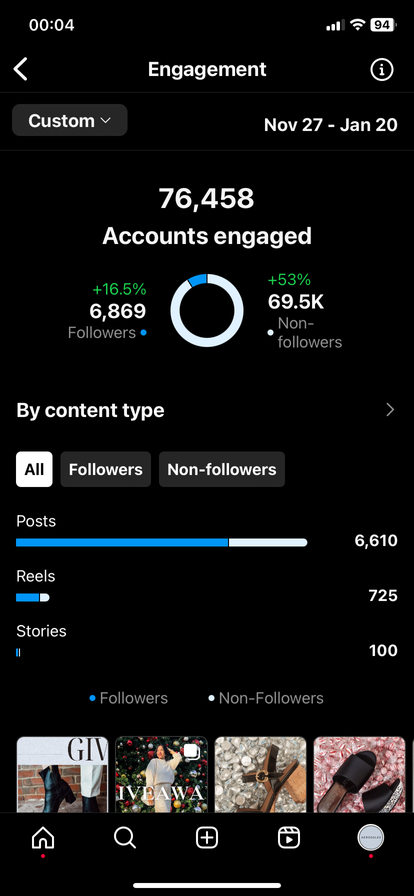This screenshot has height=896, width=414.
Task: Open the black sandal on peppermints thumbnail
Action: pyautogui.click(x=359, y=774)
